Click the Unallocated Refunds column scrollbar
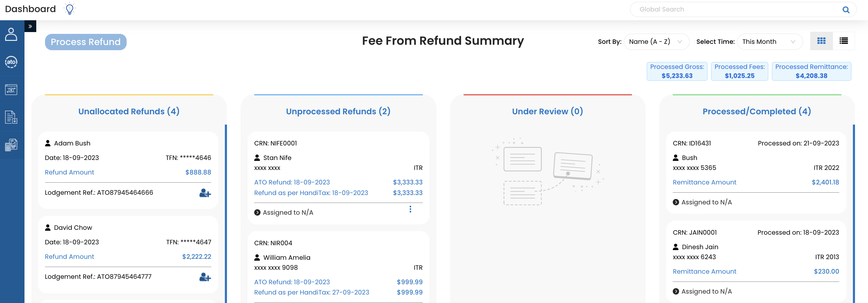 [226, 214]
